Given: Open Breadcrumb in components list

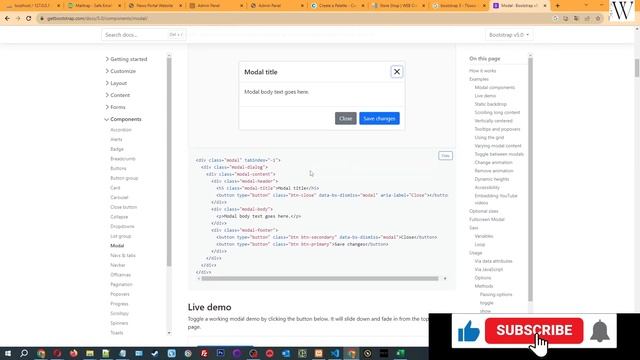Looking at the screenshot, I should [123, 159].
